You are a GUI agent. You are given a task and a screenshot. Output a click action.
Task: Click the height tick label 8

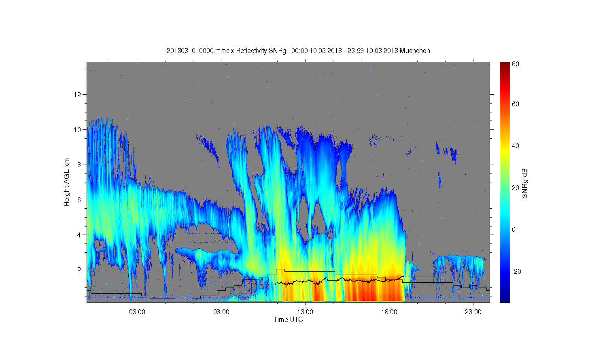(x=80, y=165)
